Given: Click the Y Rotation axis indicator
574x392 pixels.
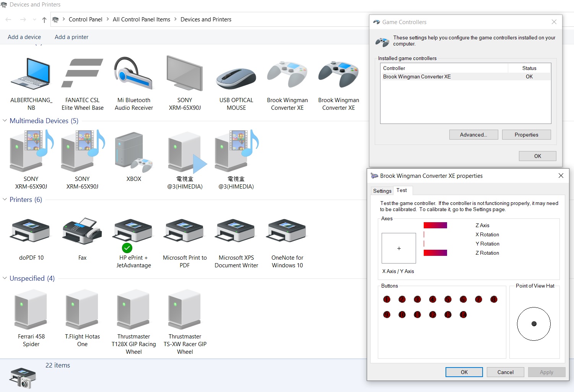Looking at the screenshot, I should (x=424, y=244).
